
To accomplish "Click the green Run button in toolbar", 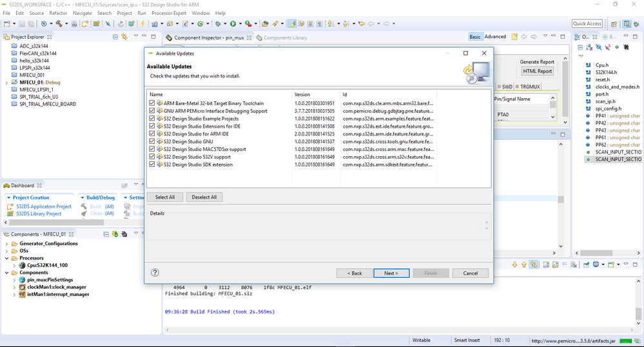I will pos(233,24).
